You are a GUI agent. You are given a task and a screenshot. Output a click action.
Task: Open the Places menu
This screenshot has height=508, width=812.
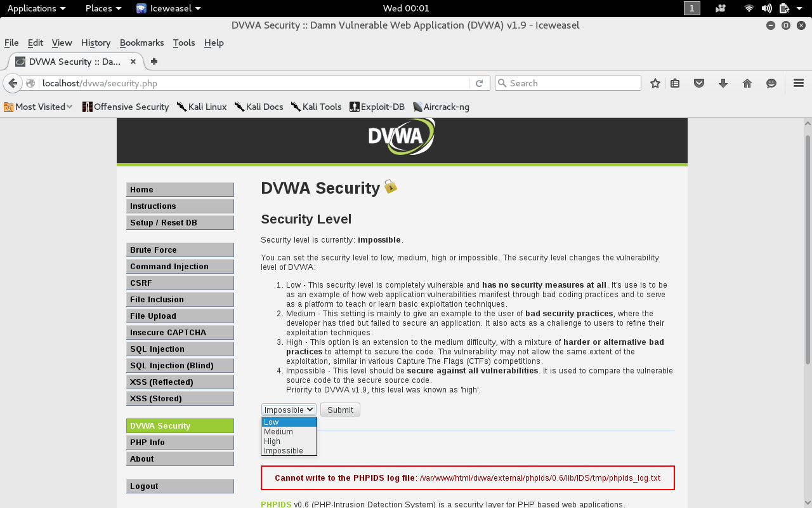(x=103, y=8)
